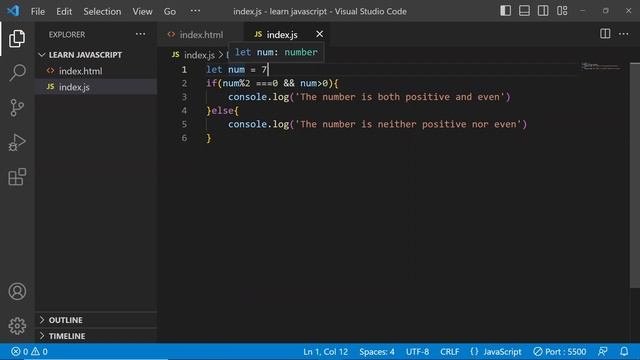Switch to the index.html tab
The height and width of the screenshot is (360, 640).
click(x=200, y=34)
